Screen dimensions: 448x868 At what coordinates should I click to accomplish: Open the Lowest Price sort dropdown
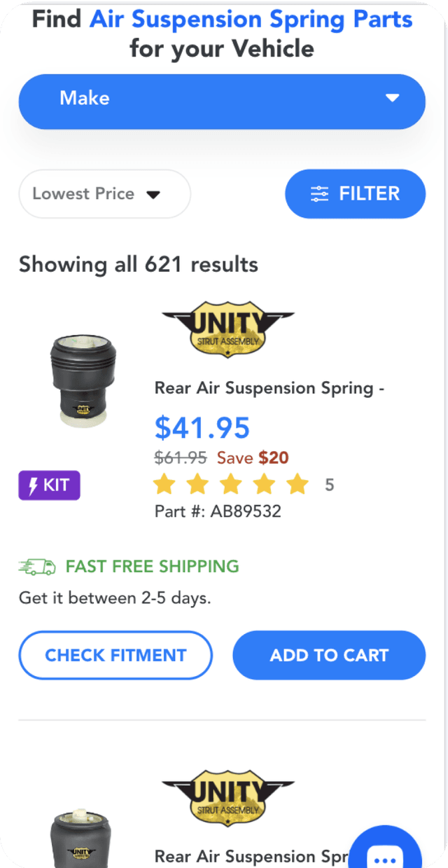click(104, 194)
